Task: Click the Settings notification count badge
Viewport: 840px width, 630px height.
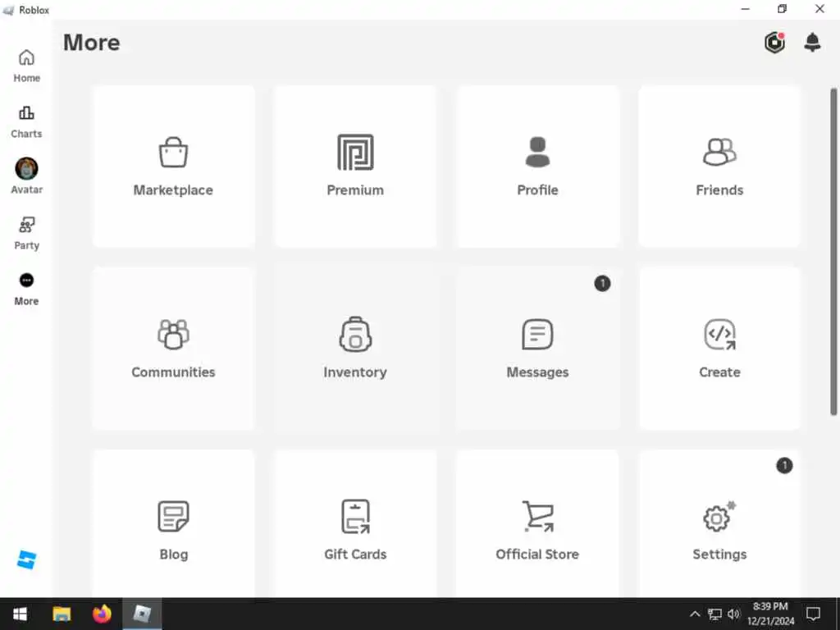Action: 784,466
